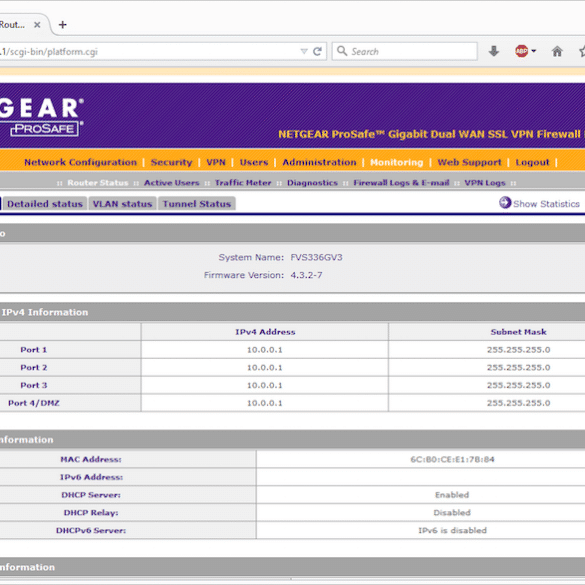Viewport: 585px width, 585px height.
Task: Reload the page with refresh icon
Action: click(317, 51)
